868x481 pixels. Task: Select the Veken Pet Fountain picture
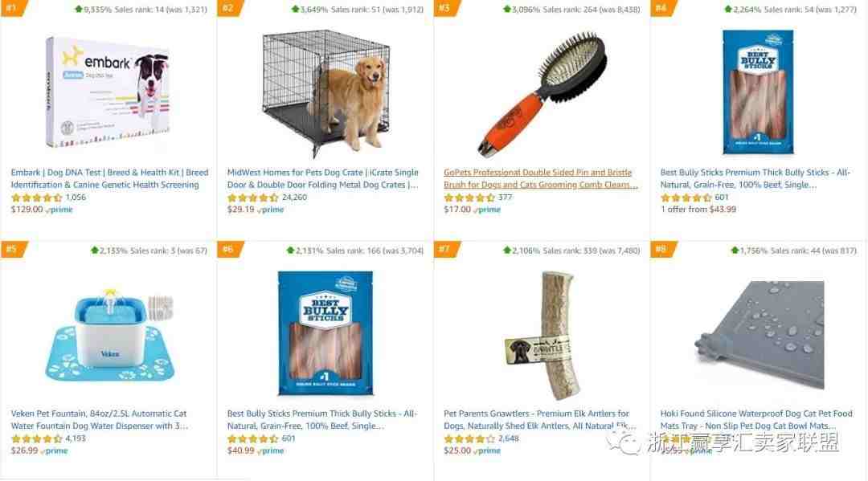109,335
